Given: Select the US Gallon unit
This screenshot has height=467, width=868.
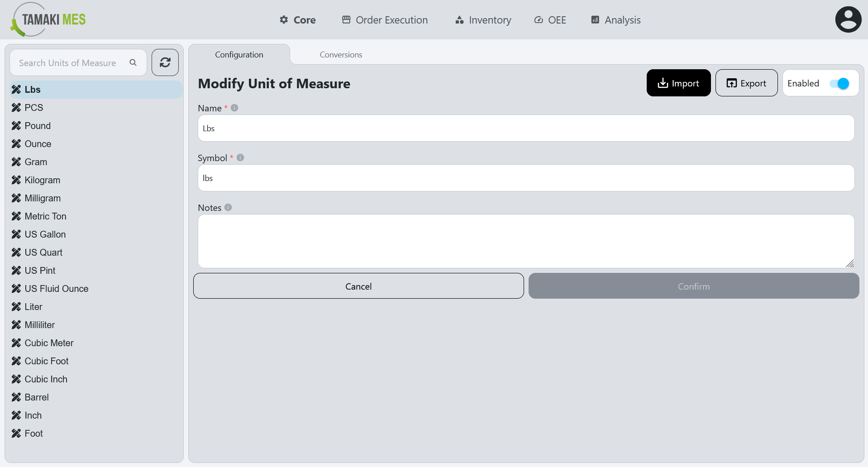Looking at the screenshot, I should pyautogui.click(x=45, y=234).
